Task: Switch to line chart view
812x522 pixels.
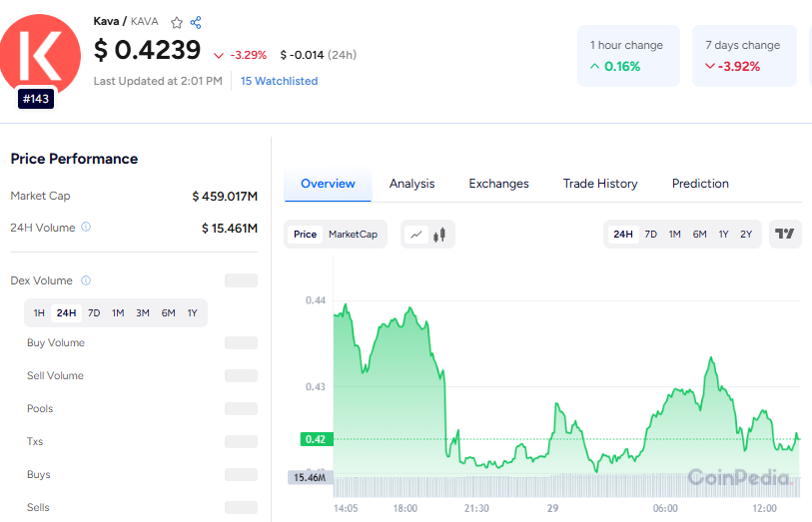Action: [x=416, y=235]
